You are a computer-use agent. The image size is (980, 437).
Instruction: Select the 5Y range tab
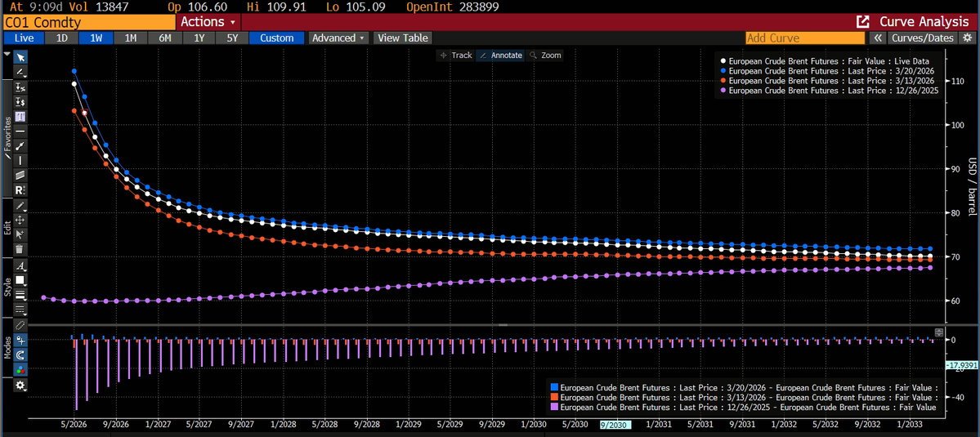232,38
